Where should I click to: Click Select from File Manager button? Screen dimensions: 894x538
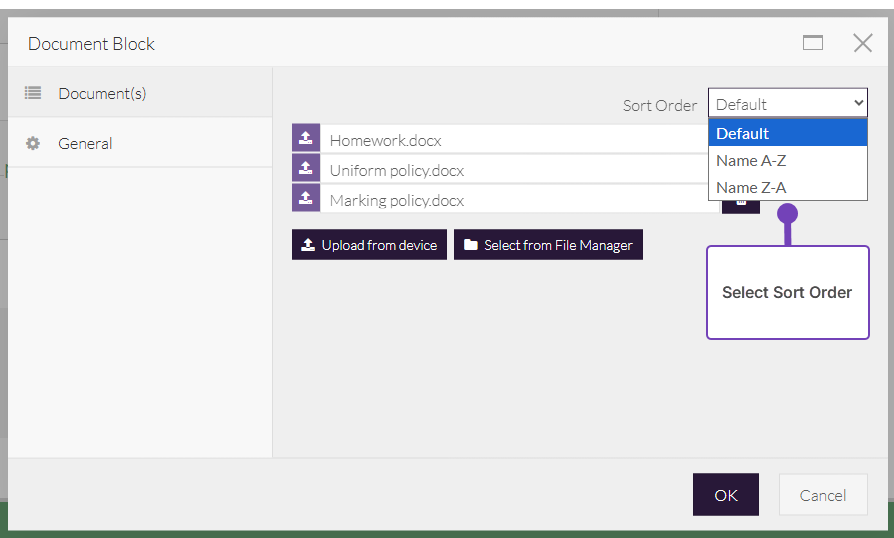pos(548,245)
